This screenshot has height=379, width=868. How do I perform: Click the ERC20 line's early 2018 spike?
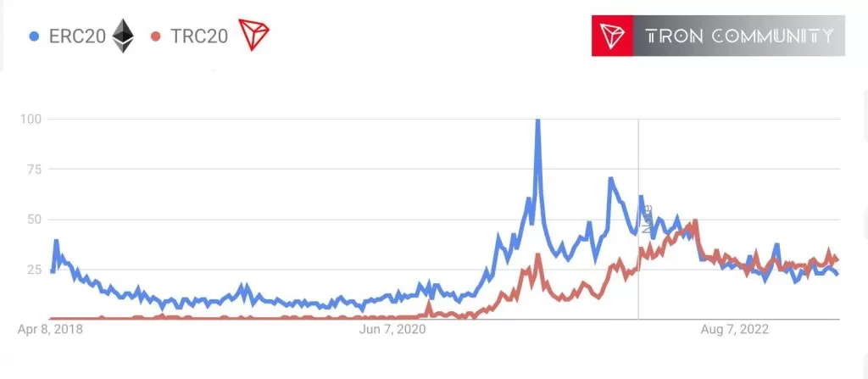tap(56, 241)
